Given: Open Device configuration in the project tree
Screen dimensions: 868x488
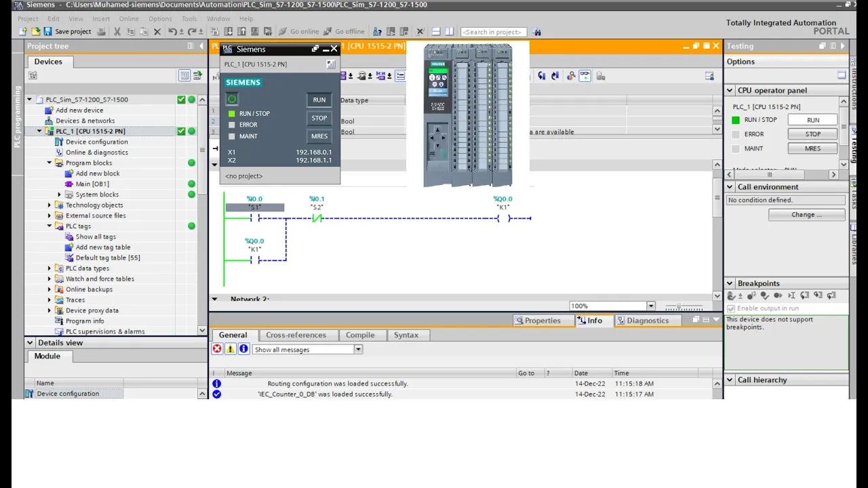Looking at the screenshot, I should [x=96, y=142].
